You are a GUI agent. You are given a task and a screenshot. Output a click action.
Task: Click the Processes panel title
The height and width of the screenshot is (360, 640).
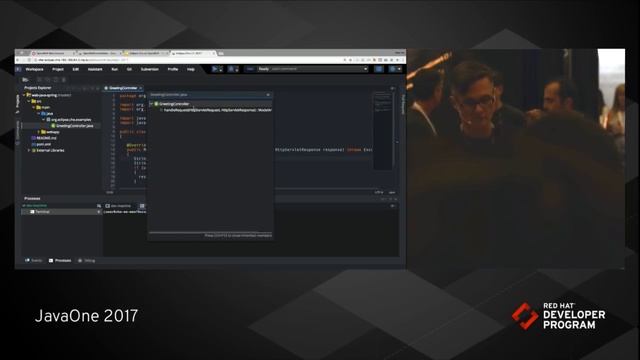tap(32, 198)
